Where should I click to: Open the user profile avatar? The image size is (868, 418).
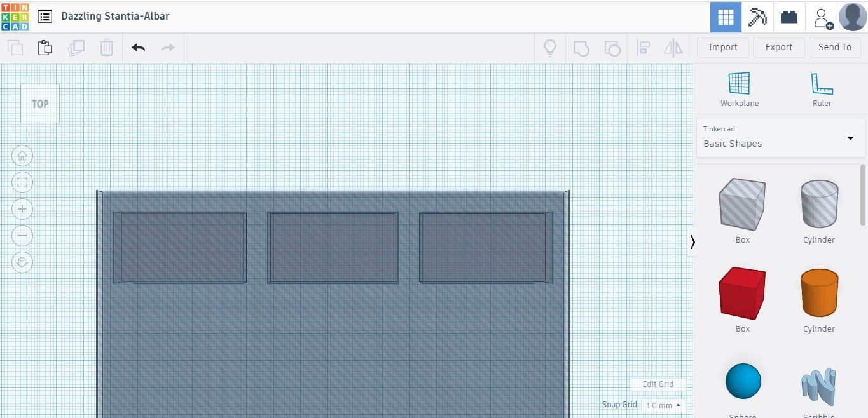[853, 17]
